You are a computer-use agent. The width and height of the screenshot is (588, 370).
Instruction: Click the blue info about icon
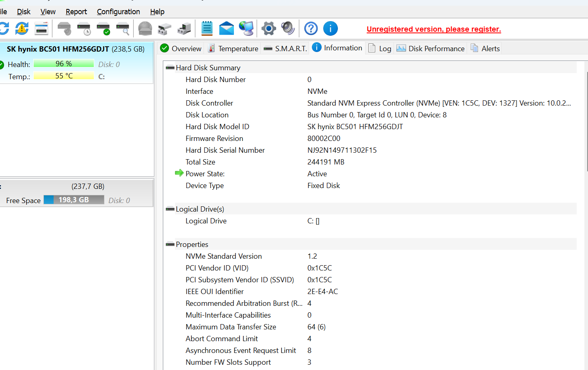tap(331, 28)
